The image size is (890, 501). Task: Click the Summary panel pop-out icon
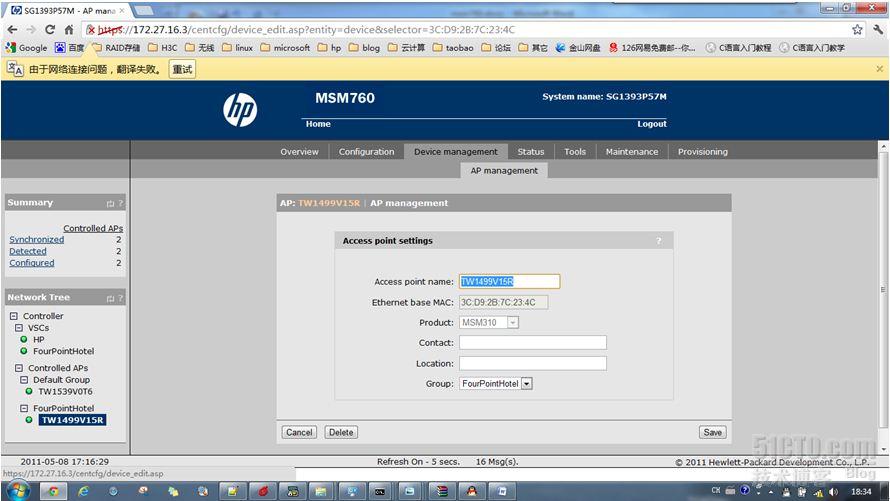(x=110, y=203)
